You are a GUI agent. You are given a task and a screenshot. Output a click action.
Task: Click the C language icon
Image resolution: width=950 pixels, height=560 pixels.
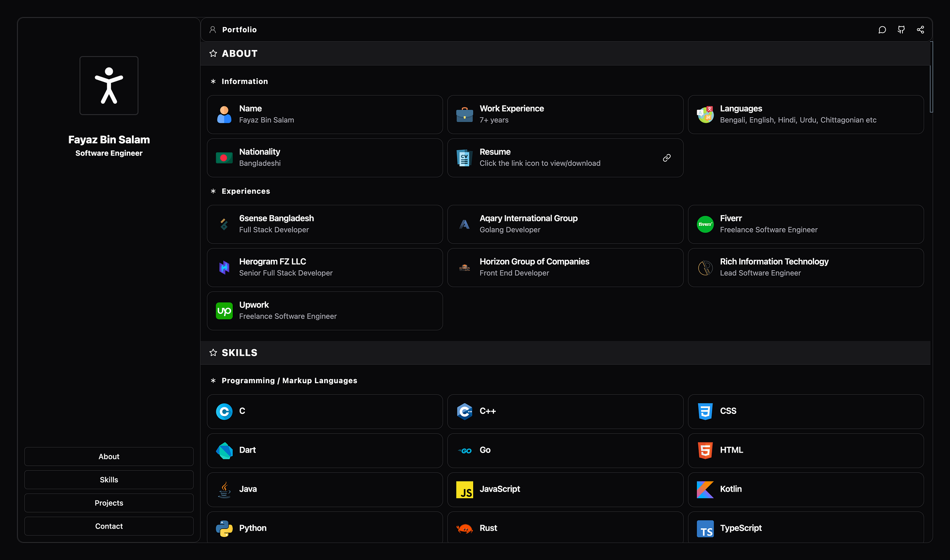coord(224,411)
